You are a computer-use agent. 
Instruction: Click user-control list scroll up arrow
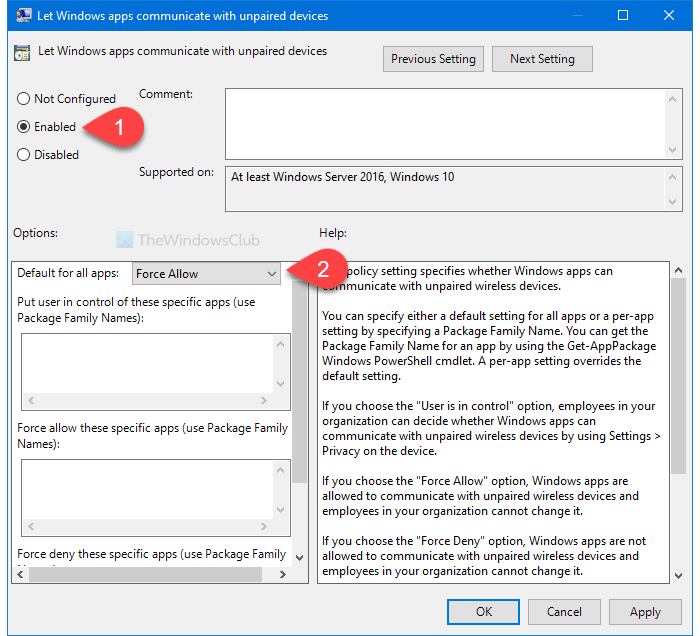pos(281,344)
